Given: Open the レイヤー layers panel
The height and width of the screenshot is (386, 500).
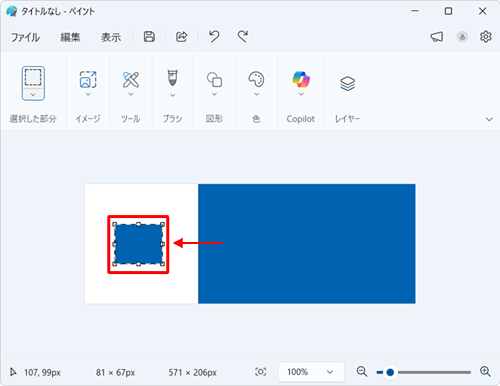Looking at the screenshot, I should [x=347, y=83].
